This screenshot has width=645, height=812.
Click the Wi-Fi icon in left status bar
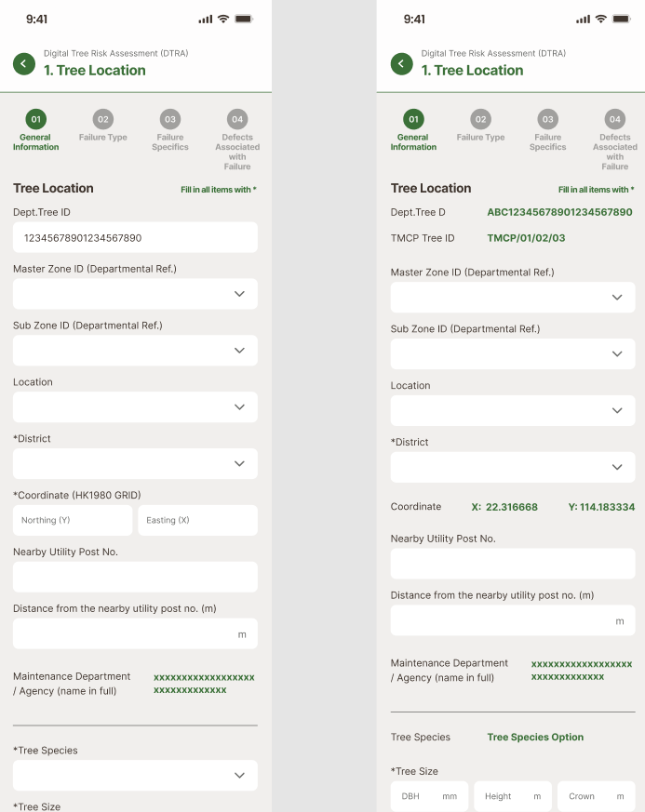pos(223,19)
